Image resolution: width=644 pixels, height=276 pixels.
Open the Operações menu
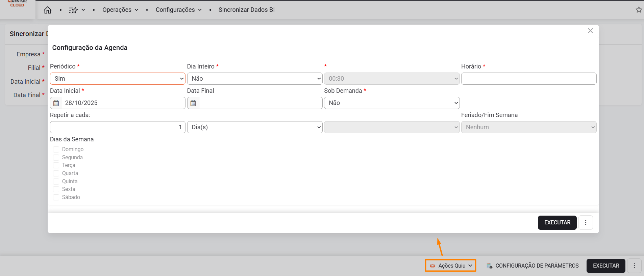click(120, 10)
